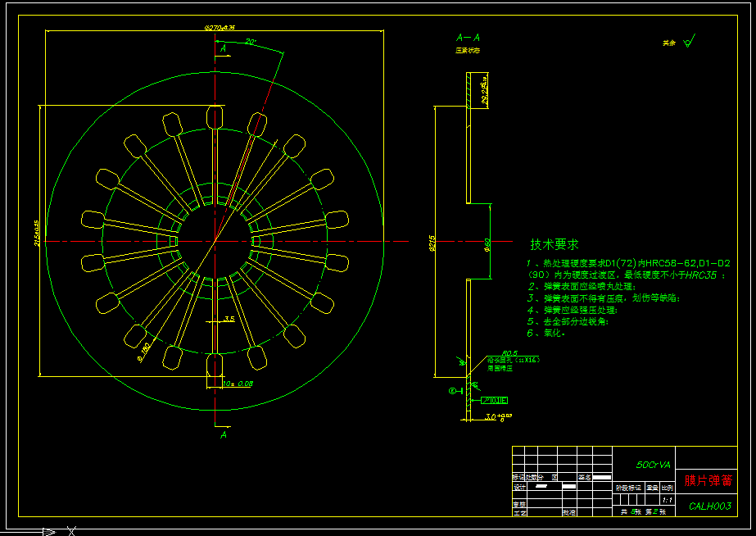Select the vertical 215±0.15 dimension text
Screen dimensions: 756x536
coord(37,233)
